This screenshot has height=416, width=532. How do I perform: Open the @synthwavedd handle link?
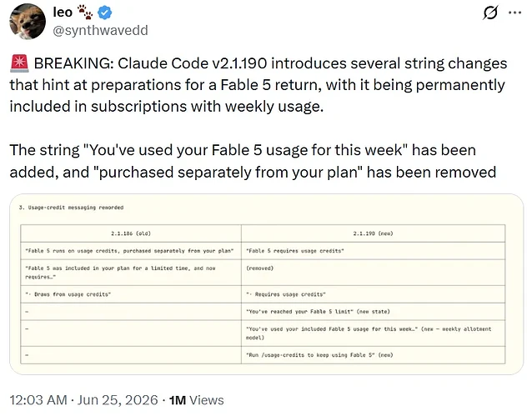click(100, 31)
